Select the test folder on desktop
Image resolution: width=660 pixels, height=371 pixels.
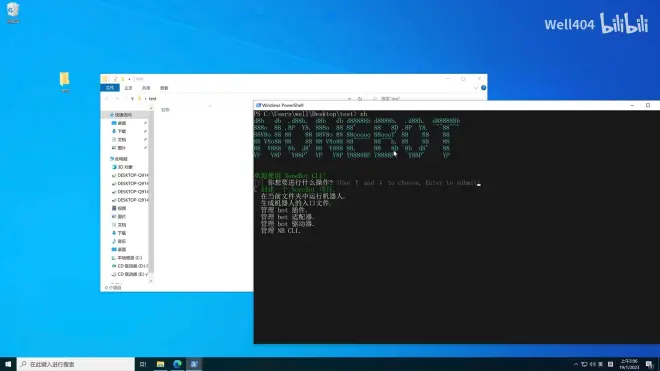coord(64,82)
